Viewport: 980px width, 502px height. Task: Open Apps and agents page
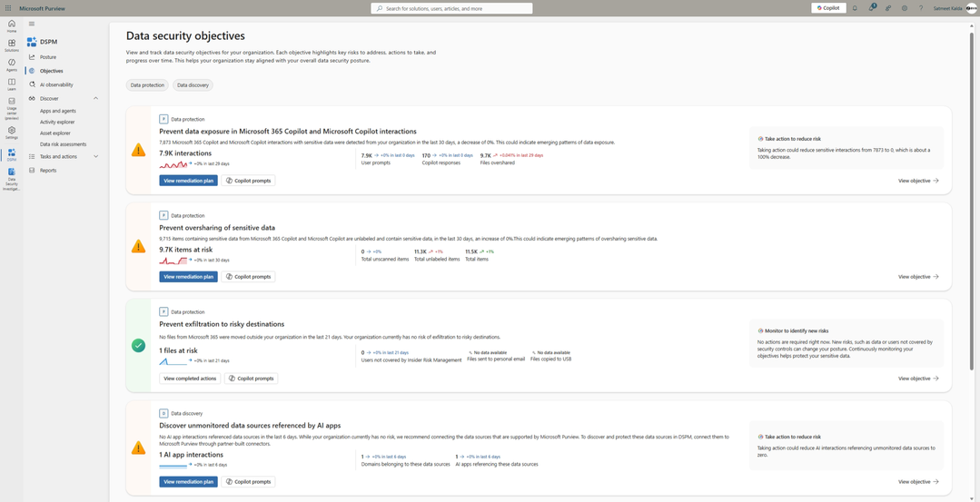(x=58, y=111)
